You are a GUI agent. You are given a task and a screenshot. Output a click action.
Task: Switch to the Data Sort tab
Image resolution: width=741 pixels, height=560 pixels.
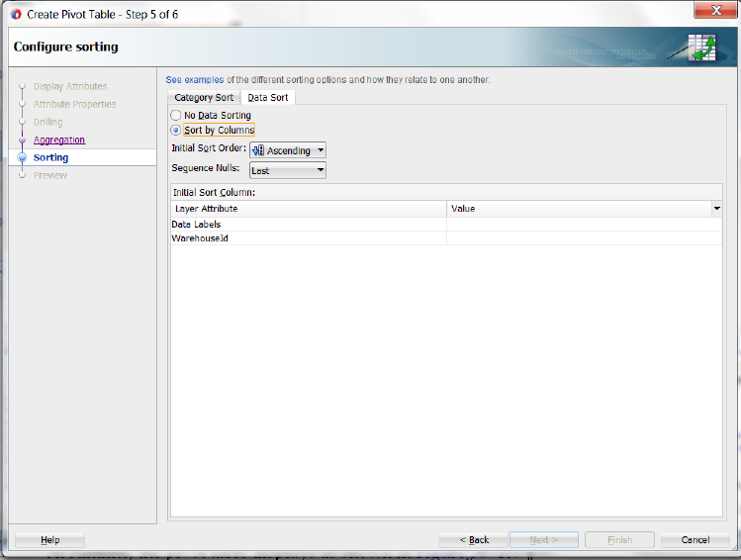pos(267,97)
